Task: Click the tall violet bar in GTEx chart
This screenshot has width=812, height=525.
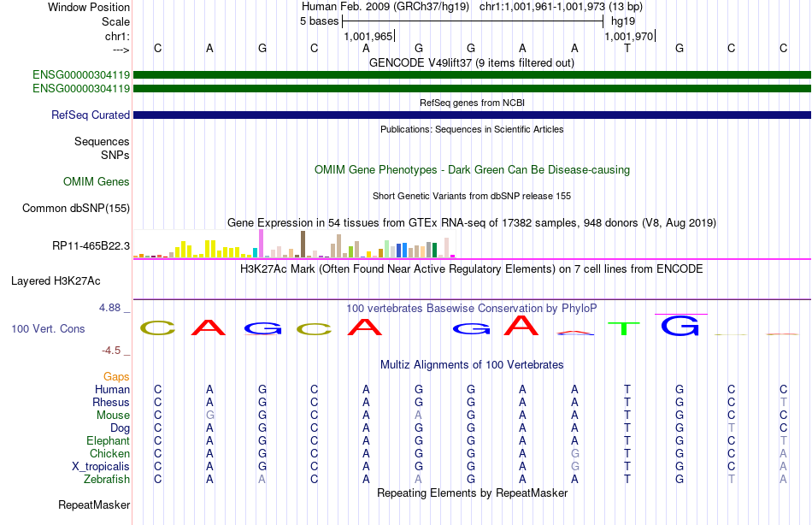Action: (x=261, y=244)
